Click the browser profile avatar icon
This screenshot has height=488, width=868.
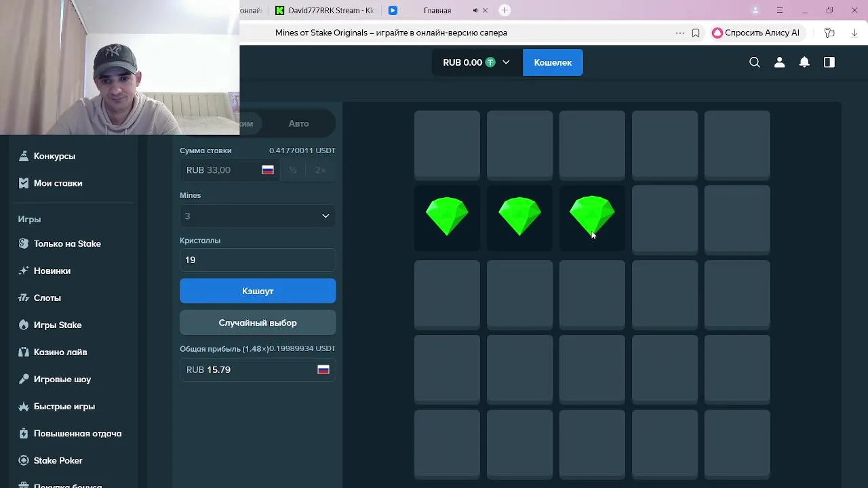pos(755,10)
